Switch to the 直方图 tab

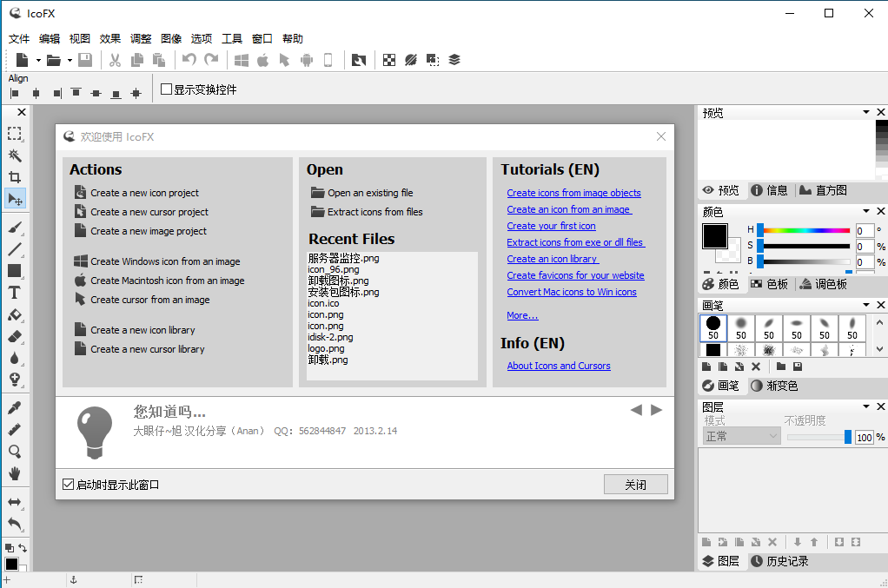click(x=823, y=191)
